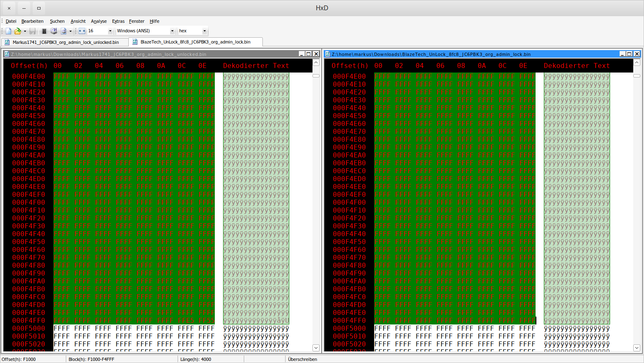Switch to the Markus1741 unlocked.bin tab

(x=65, y=42)
